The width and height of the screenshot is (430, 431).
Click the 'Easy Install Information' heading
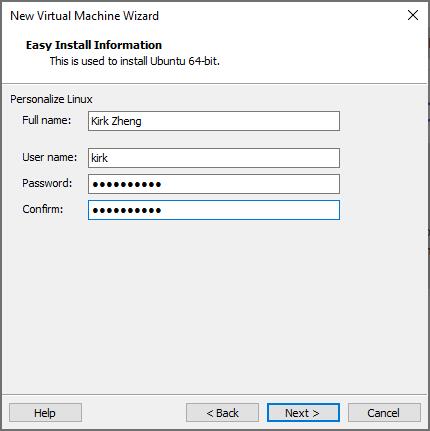94,45
